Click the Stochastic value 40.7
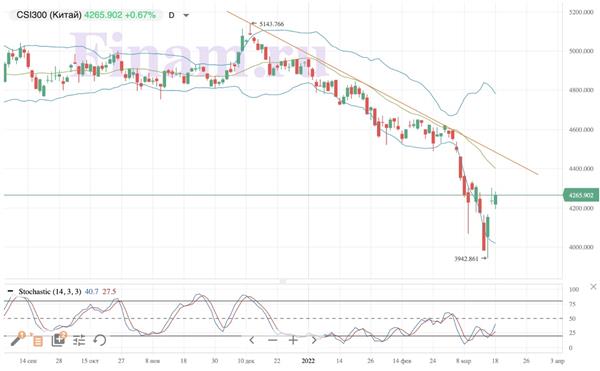600x371 pixels. coord(91,291)
